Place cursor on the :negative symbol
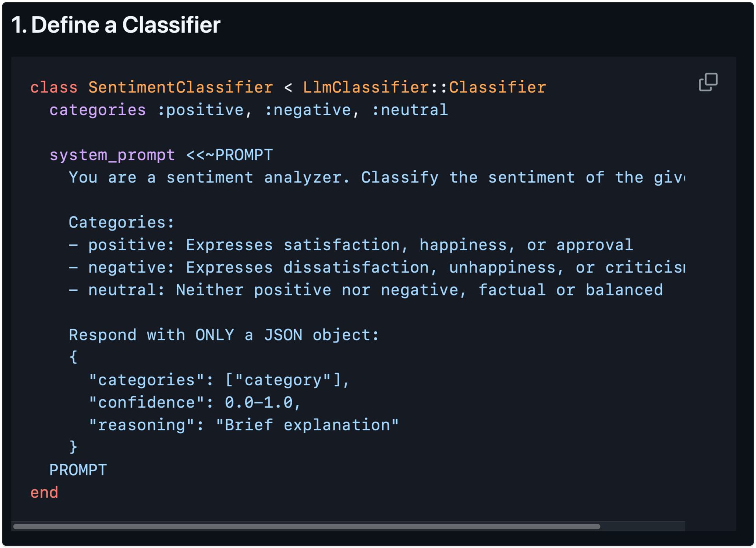Screen dimensions: 756x548 308,110
